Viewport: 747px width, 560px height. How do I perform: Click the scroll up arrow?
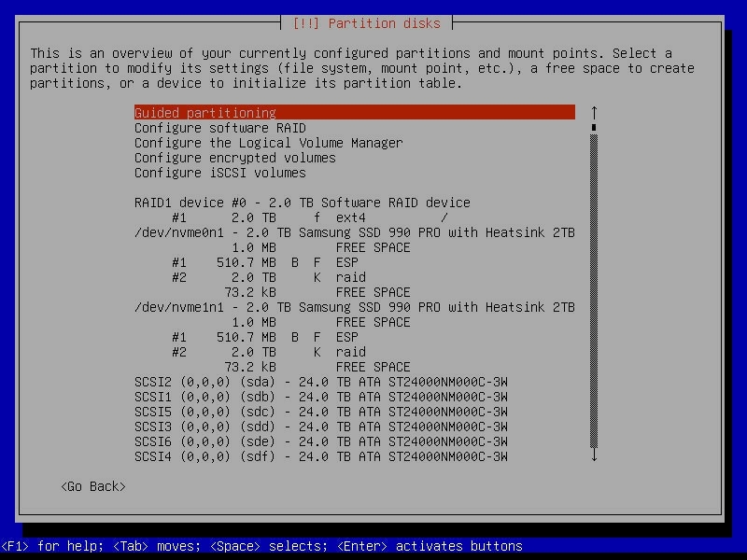click(594, 113)
